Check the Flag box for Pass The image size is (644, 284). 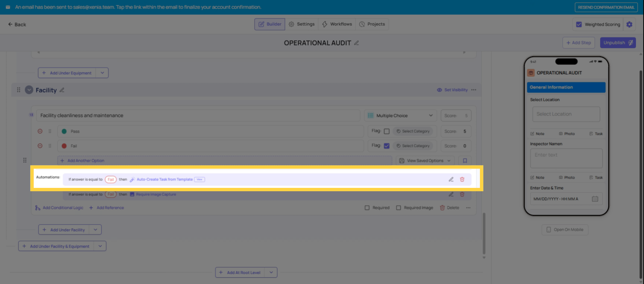tap(387, 131)
